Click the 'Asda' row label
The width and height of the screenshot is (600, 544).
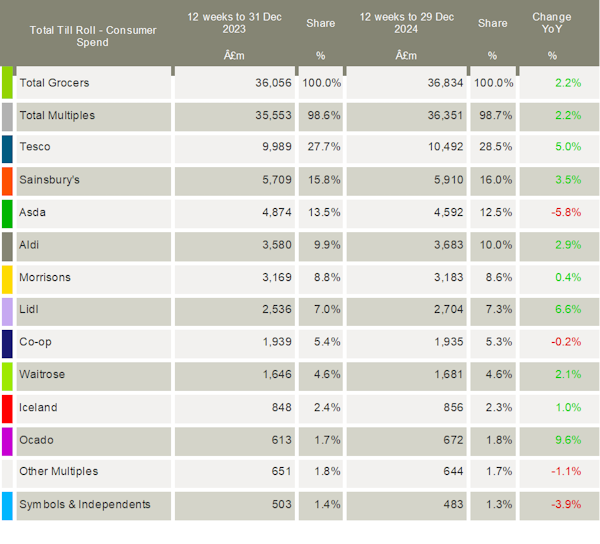point(33,212)
